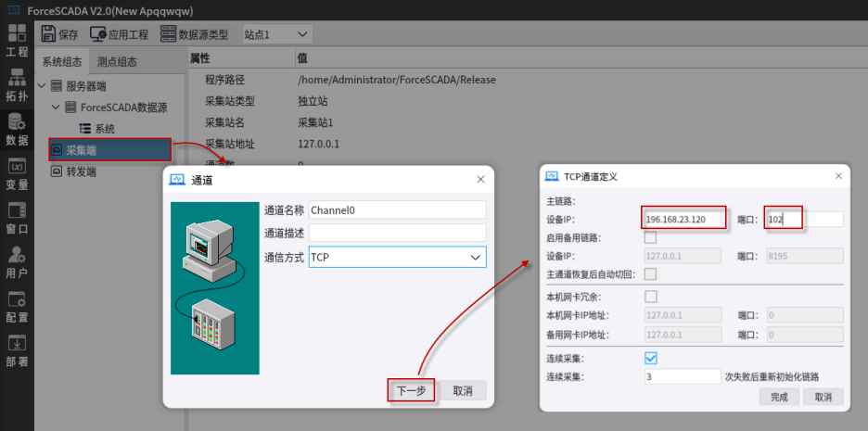Click the 设备IP input field with 196.168.23.120
The height and width of the screenshot is (431, 868).
tap(682, 220)
